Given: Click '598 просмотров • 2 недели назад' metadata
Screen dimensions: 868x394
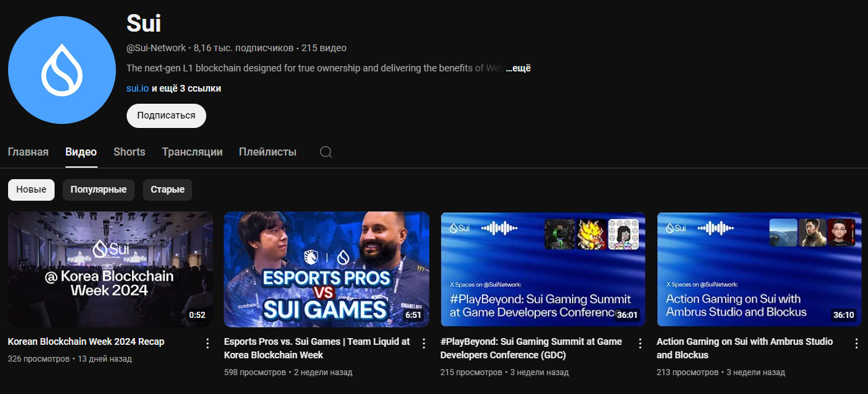Looking at the screenshot, I should pyautogui.click(x=288, y=372).
